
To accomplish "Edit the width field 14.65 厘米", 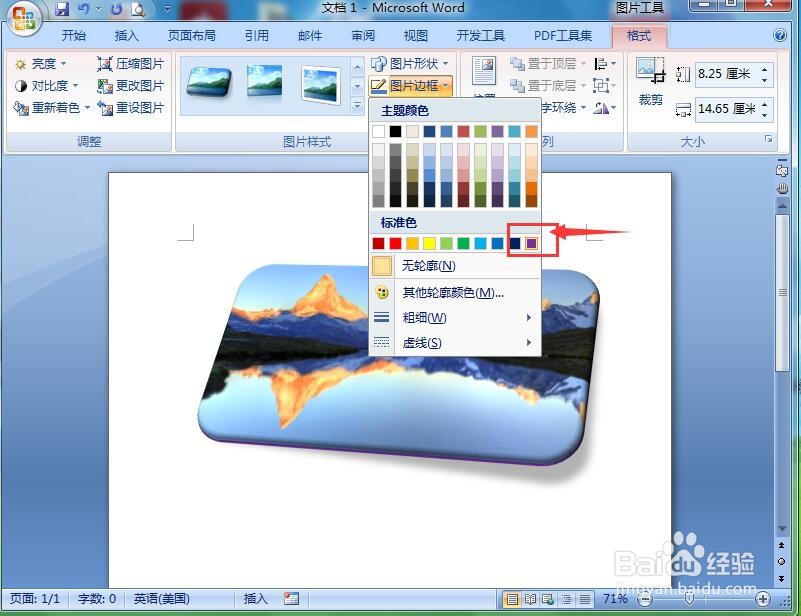I will tap(727, 109).
